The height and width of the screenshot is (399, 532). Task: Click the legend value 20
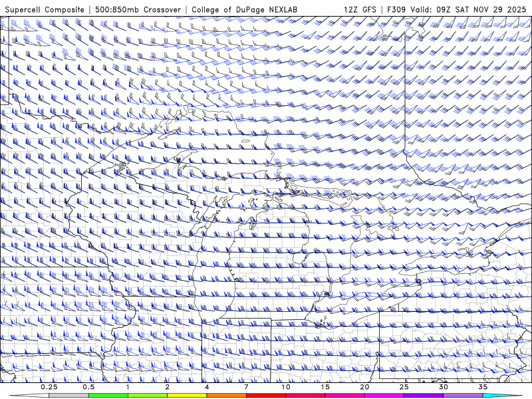(364, 387)
